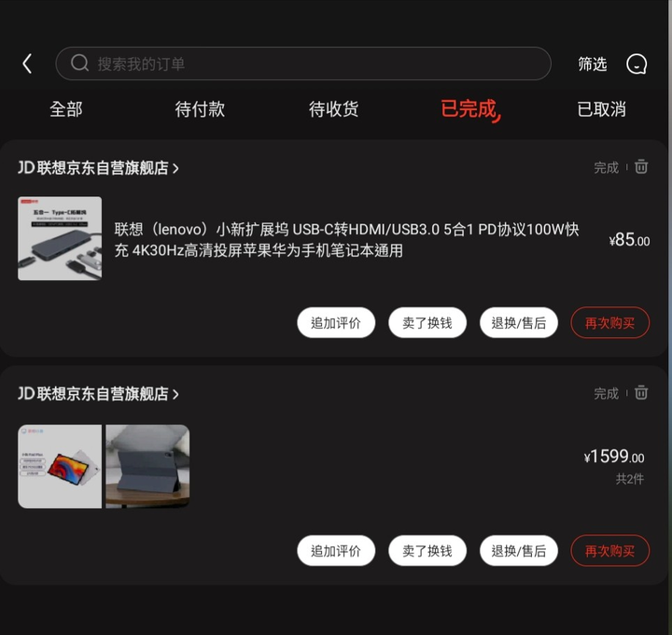Click 退换/售后 for the ¥1599.00 order

click(519, 551)
